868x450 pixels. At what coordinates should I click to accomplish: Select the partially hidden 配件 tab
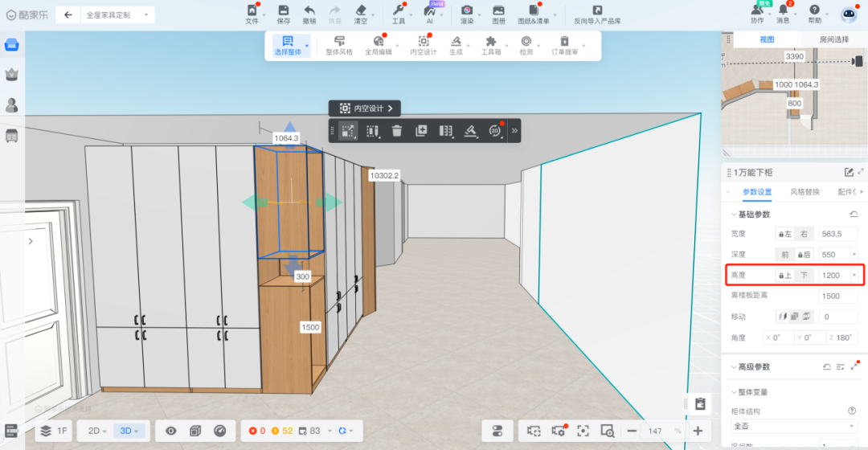(x=846, y=191)
